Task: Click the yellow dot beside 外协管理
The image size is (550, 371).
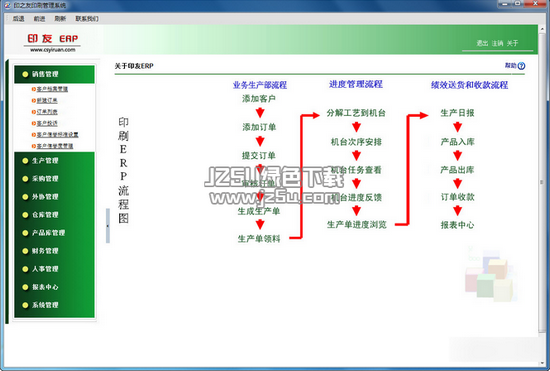Action: click(x=25, y=197)
